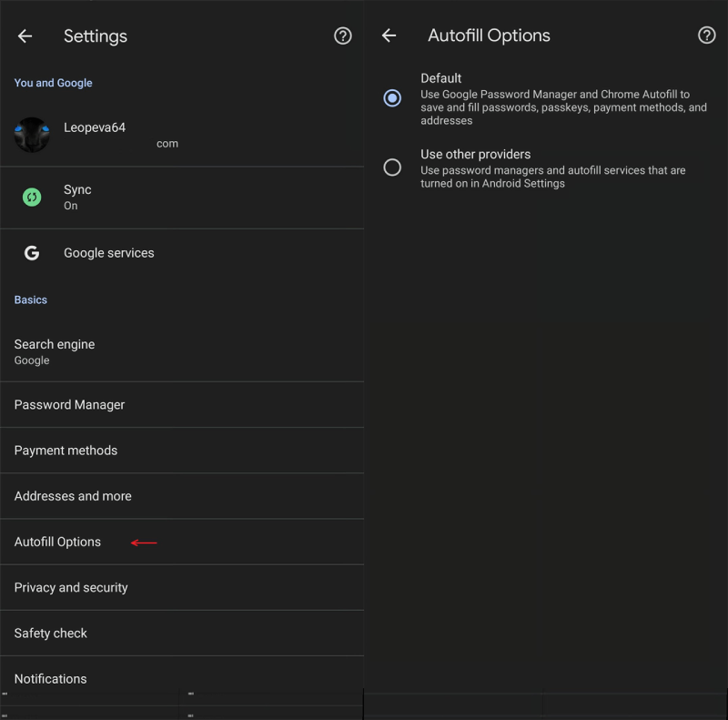Screen dimensions: 728x720
Task: Tap the Google G logo icon
Action: 32,253
